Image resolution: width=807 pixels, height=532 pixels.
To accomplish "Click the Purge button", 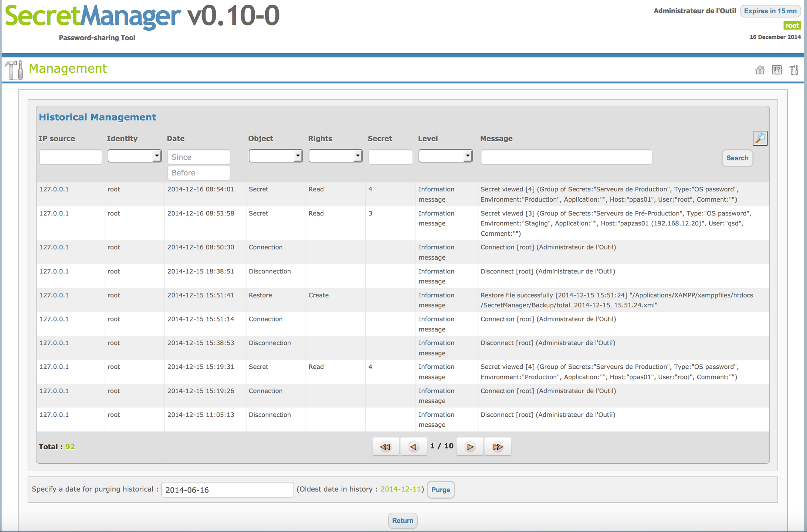I will [x=441, y=490].
